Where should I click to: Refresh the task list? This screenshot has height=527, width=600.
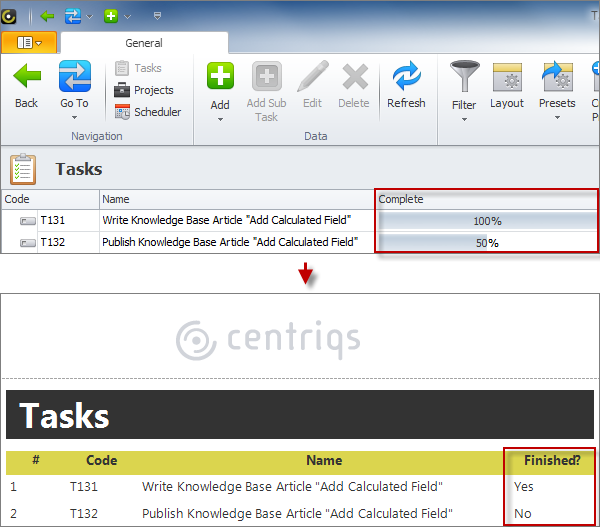point(406,78)
